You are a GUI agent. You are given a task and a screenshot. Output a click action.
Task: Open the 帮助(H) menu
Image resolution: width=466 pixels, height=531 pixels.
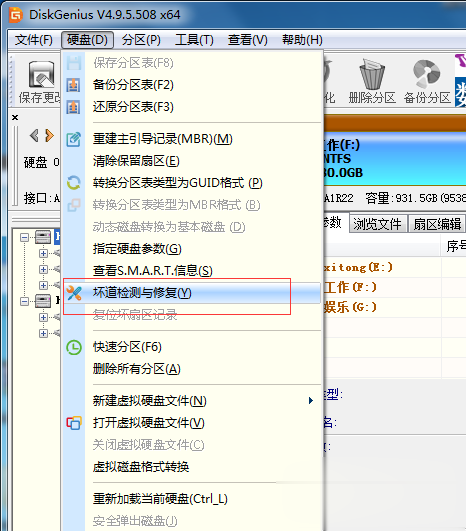[302, 40]
